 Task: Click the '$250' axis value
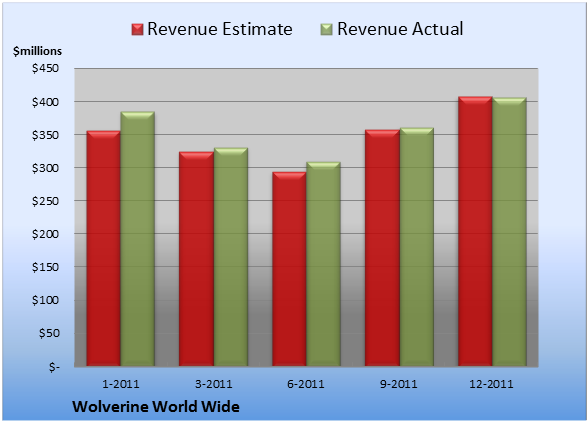46,201
